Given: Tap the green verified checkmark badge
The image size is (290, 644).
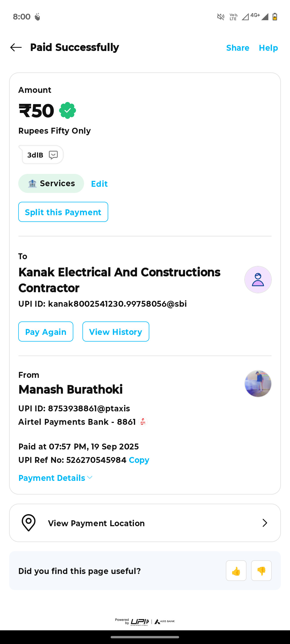Looking at the screenshot, I should [67, 111].
